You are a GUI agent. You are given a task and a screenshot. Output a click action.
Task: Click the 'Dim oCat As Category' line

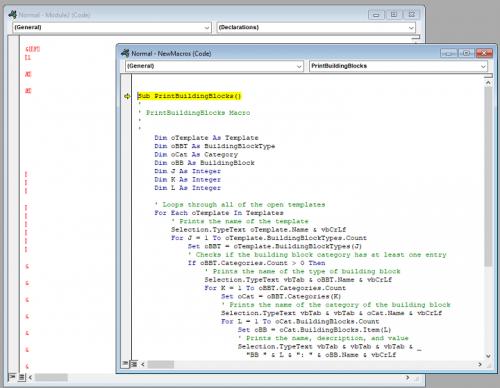[x=196, y=154]
